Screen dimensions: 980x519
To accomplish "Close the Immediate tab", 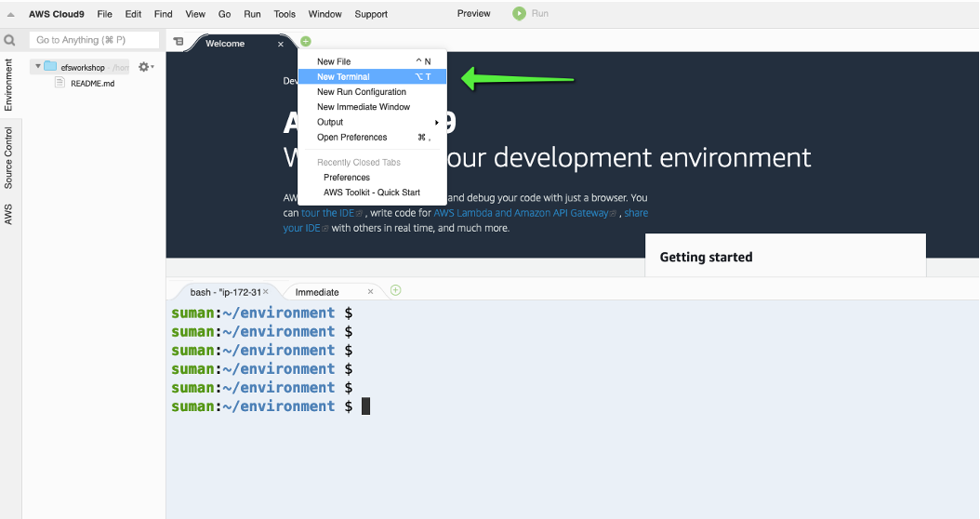I will [x=370, y=291].
